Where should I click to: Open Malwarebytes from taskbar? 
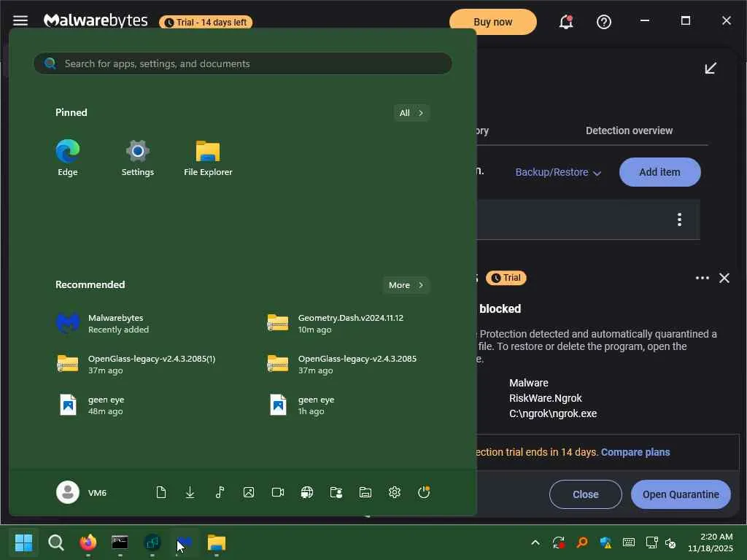coord(185,542)
